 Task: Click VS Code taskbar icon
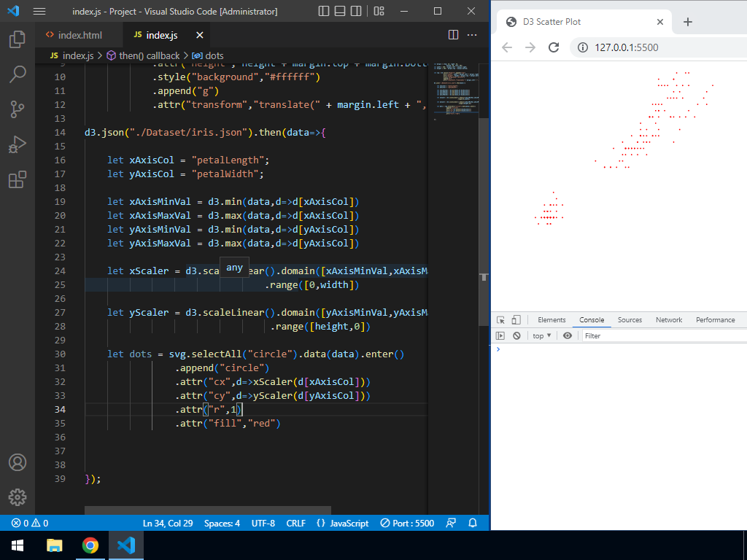[x=126, y=545]
